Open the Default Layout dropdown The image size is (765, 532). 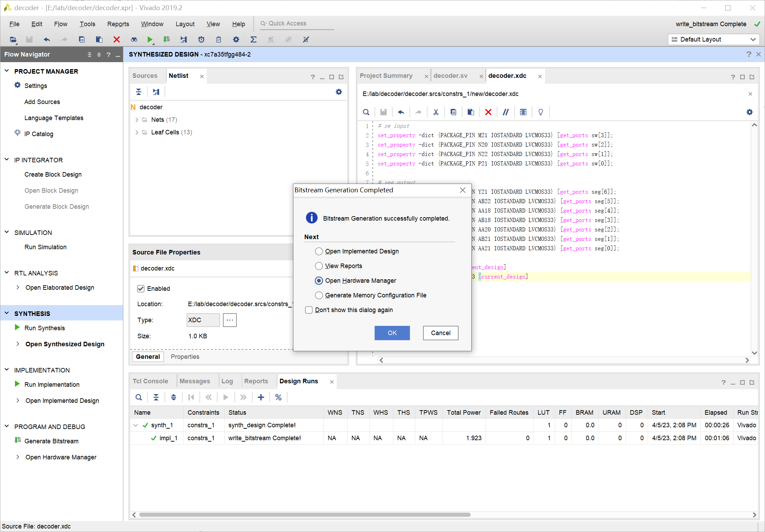(713, 39)
